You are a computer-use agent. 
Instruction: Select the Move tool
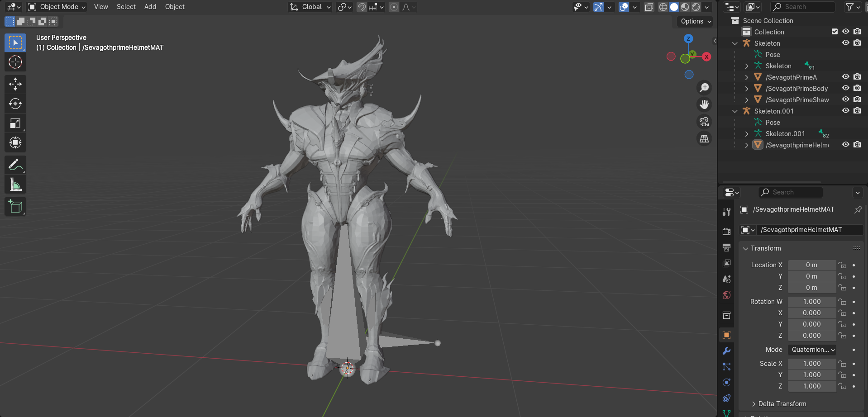[15, 84]
